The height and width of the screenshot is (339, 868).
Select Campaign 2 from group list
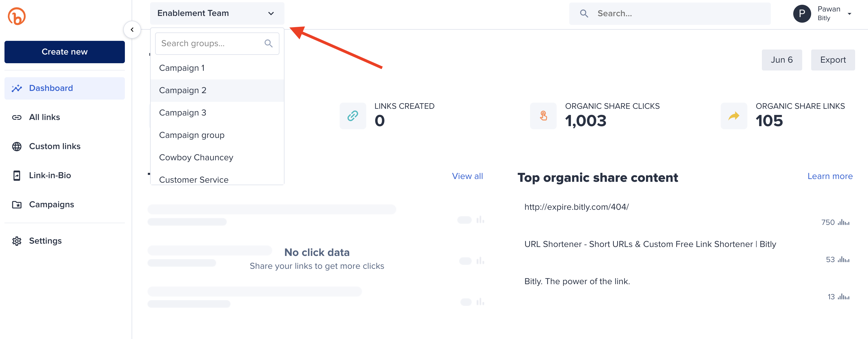217,91
